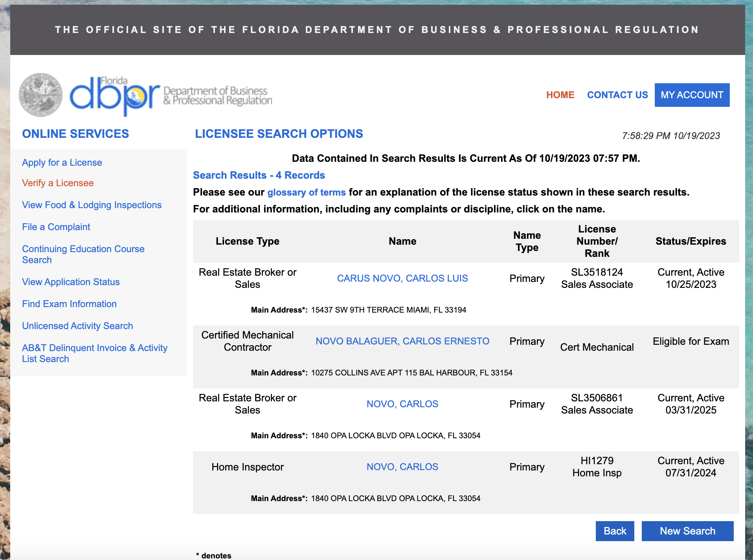
Task: Open Apply for a License link
Action: (x=62, y=163)
